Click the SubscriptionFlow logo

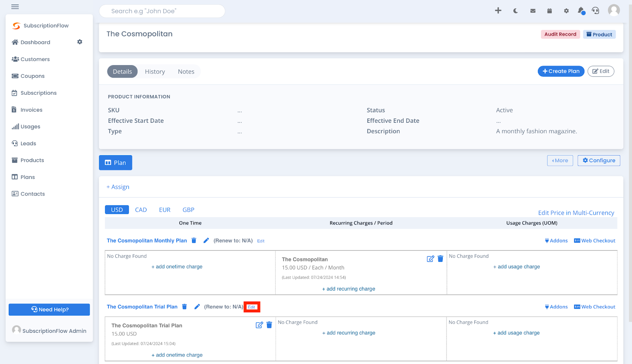(x=40, y=26)
